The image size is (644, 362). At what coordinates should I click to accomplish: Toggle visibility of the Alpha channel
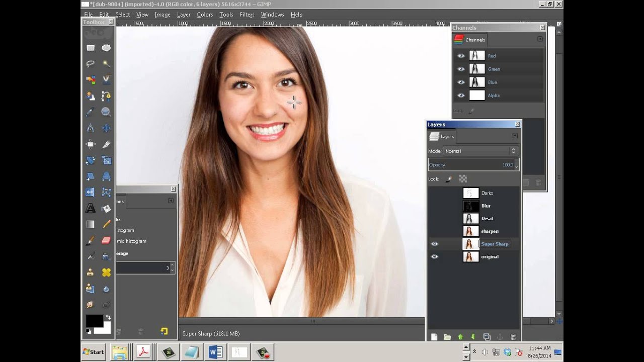coord(461,95)
